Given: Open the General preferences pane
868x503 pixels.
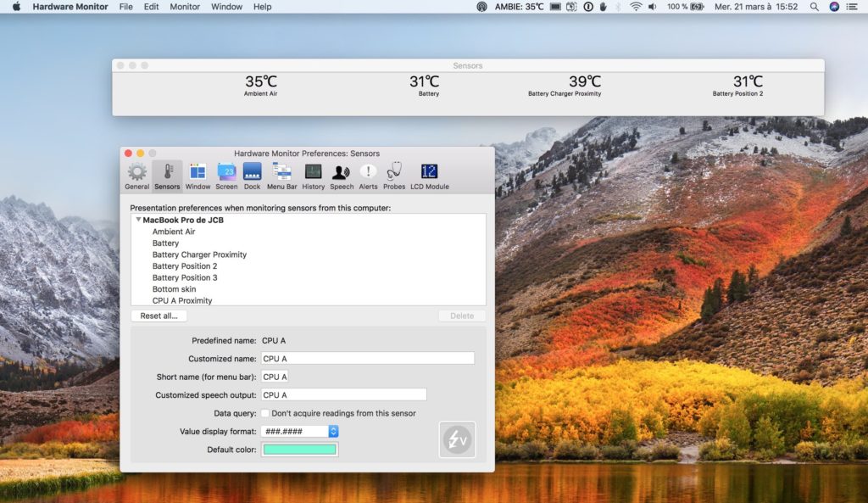Looking at the screenshot, I should [x=136, y=176].
